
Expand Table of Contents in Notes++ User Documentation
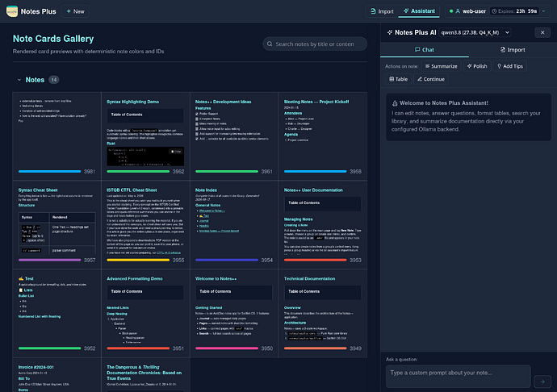[323, 203]
